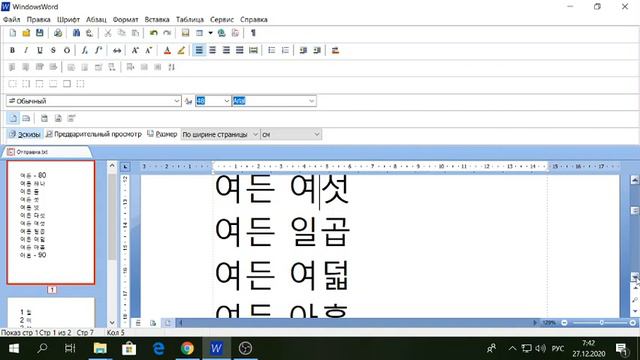Open the Таблица menu

coord(190,20)
